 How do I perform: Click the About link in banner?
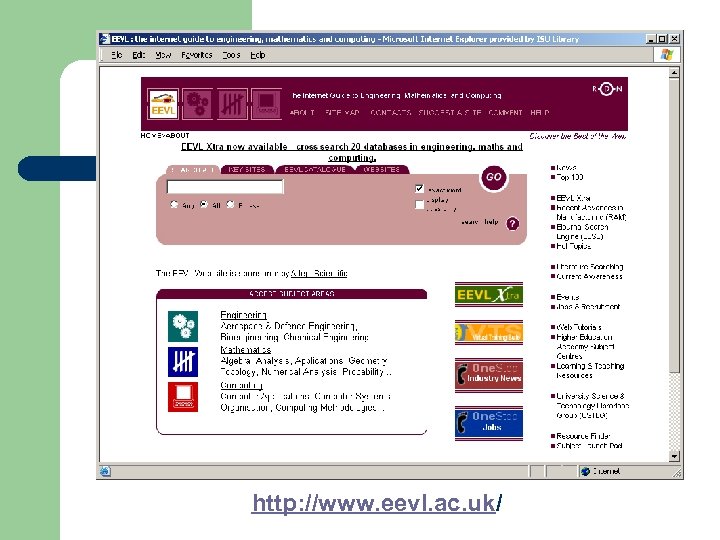pos(302,112)
